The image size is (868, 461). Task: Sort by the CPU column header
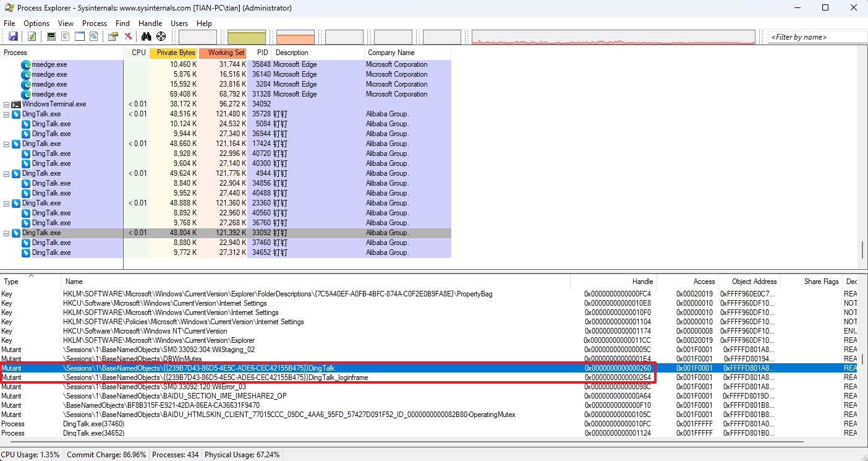tap(137, 53)
